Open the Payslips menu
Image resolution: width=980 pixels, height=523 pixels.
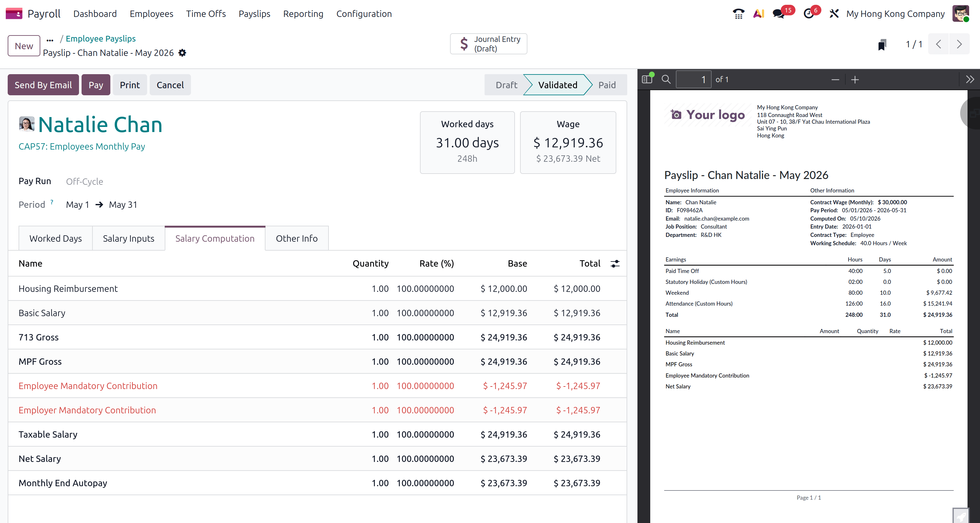[255, 14]
